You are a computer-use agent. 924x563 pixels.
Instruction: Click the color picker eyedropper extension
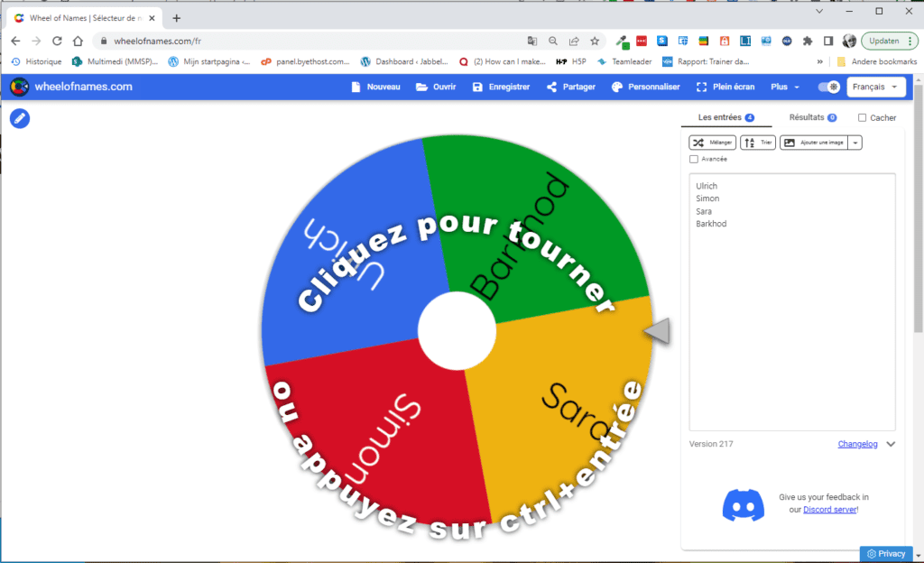click(622, 42)
